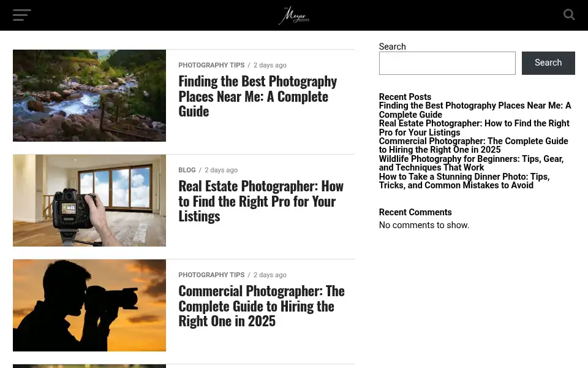The image size is (588, 368).
Task: Open recent post Commercial Photographer 2025
Action: [473, 145]
